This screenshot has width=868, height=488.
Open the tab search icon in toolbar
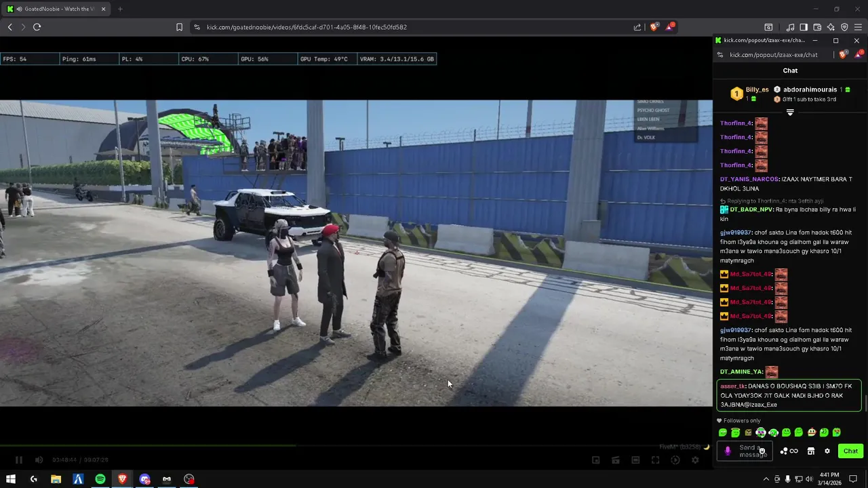768,27
